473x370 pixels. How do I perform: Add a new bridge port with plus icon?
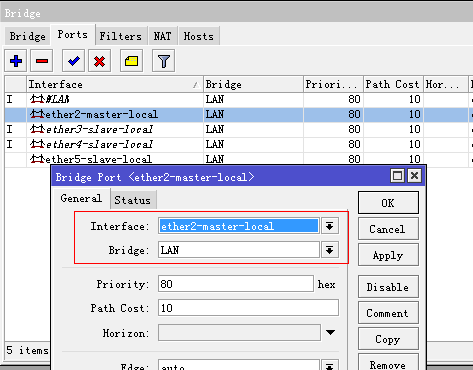[16, 61]
